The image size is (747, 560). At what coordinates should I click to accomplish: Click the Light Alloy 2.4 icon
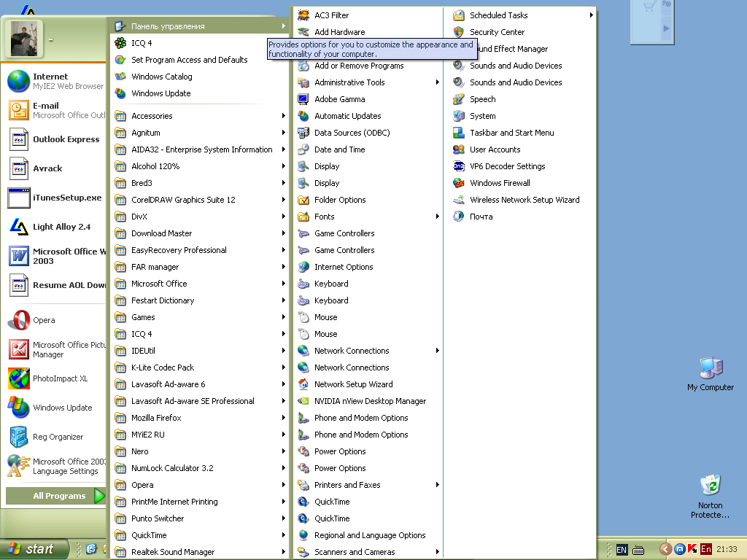[19, 227]
